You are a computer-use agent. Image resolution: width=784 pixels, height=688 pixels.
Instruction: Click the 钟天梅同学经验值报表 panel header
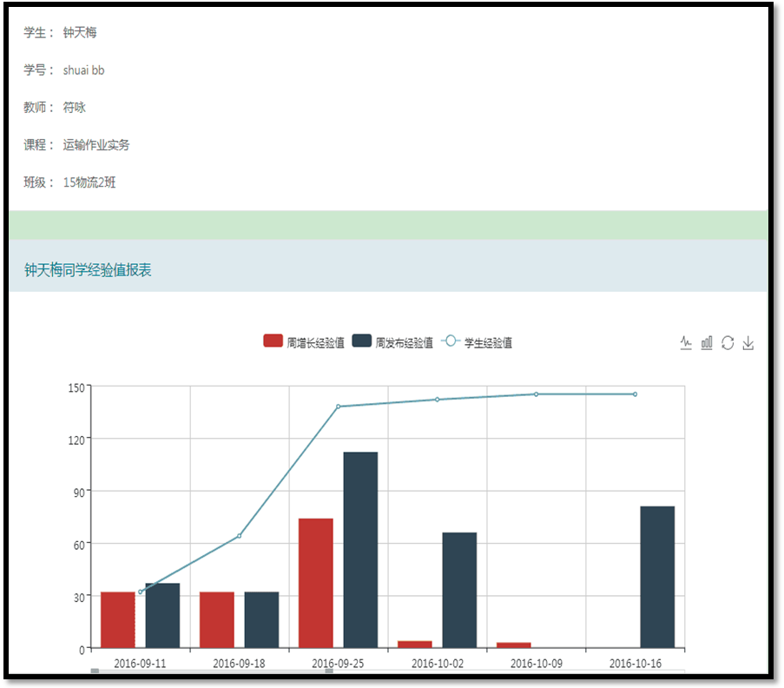(88, 270)
